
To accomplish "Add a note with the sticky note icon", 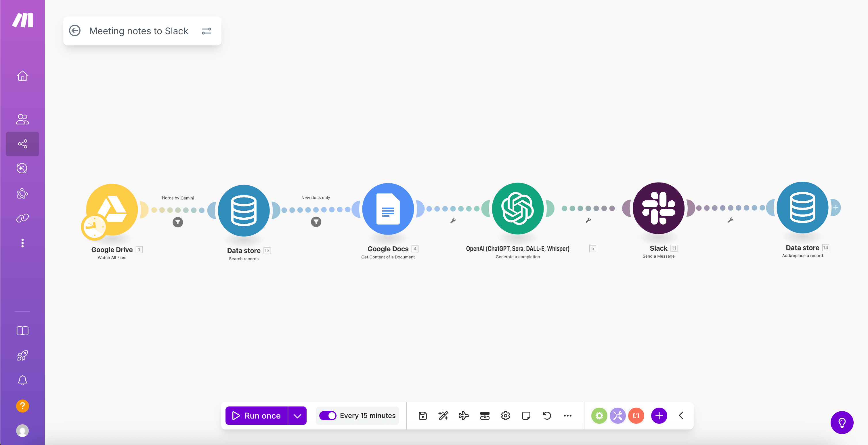I will pyautogui.click(x=526, y=415).
